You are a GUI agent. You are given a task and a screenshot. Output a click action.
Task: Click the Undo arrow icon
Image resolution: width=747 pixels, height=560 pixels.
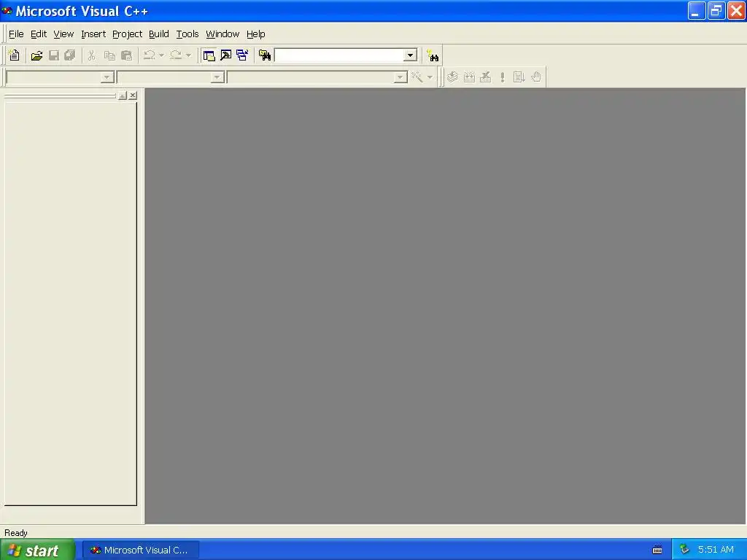tap(150, 55)
